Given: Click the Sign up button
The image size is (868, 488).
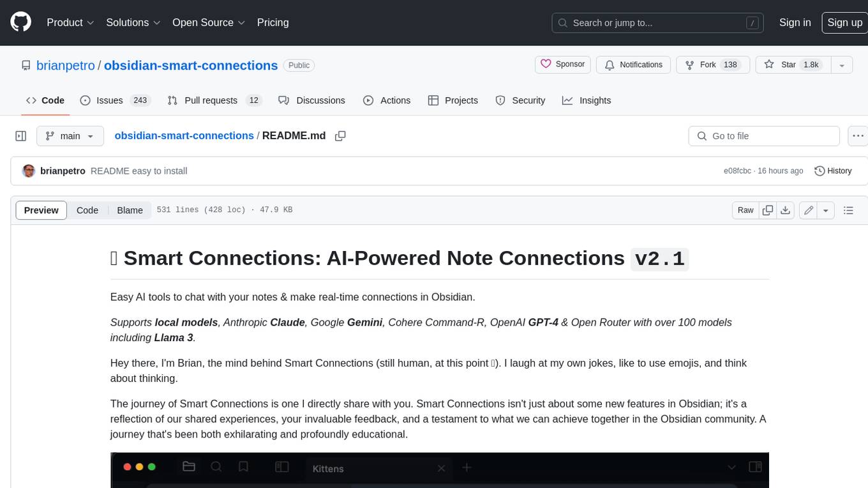Looking at the screenshot, I should click(x=844, y=22).
